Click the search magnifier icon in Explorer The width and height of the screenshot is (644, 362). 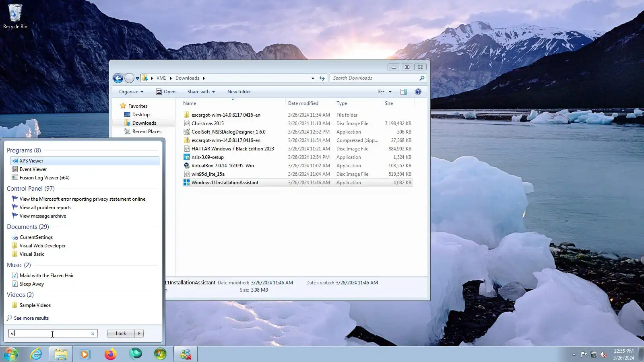point(422,78)
